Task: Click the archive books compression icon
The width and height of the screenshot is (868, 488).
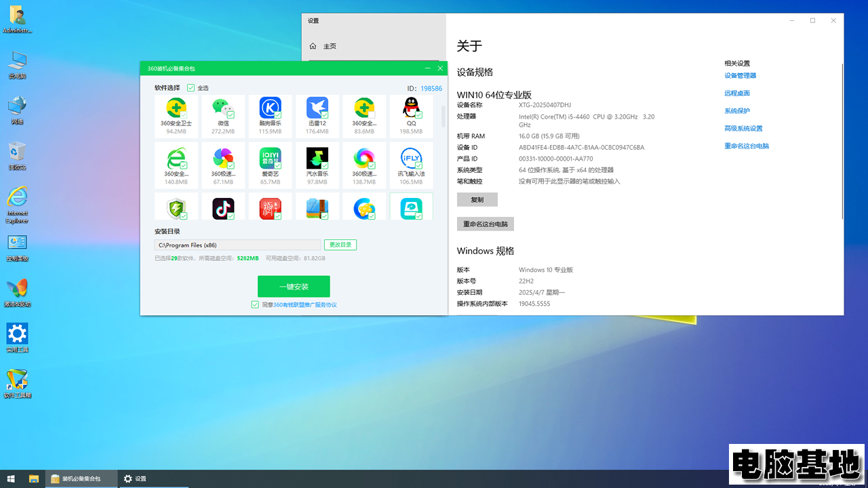Action: 317,208
